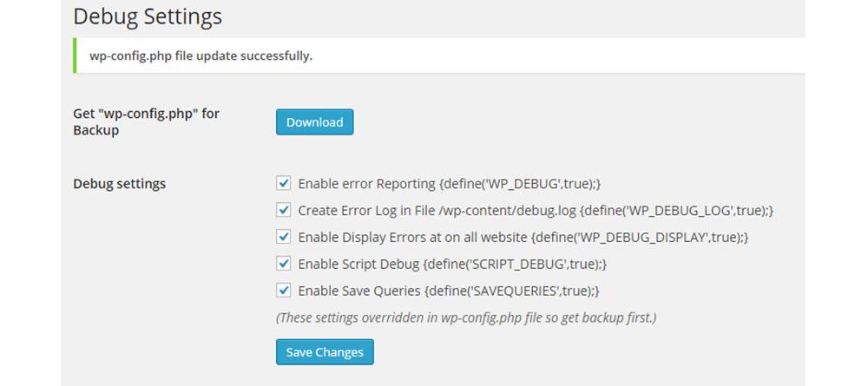Click the Debug Settings page heading
This screenshot has width=868, height=386.
click(x=148, y=16)
